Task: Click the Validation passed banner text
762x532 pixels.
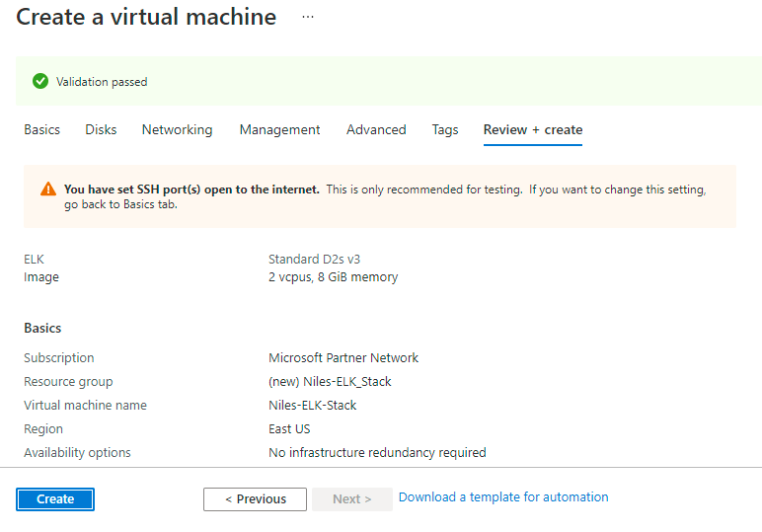Action: point(102,82)
